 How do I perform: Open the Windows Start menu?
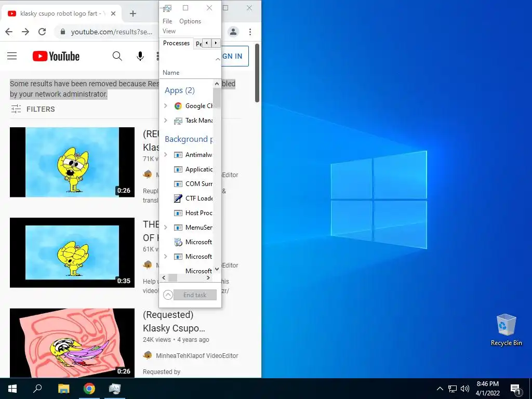click(x=12, y=389)
